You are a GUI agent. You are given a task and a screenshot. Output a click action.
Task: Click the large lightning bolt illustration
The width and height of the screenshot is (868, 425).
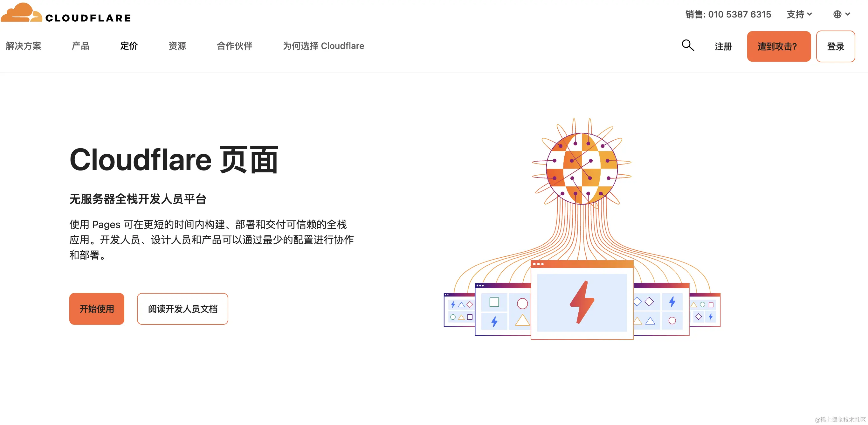(582, 302)
